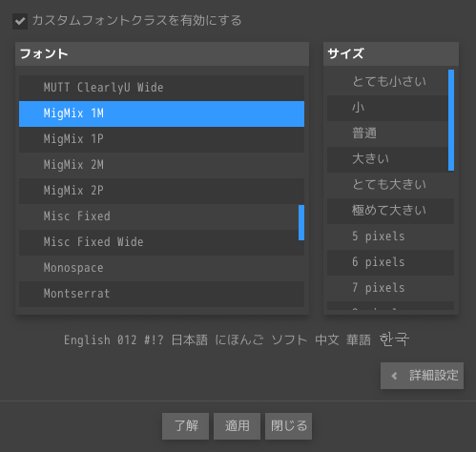Close dialog with 閉じる button
This screenshot has width=476, height=452.
288,426
